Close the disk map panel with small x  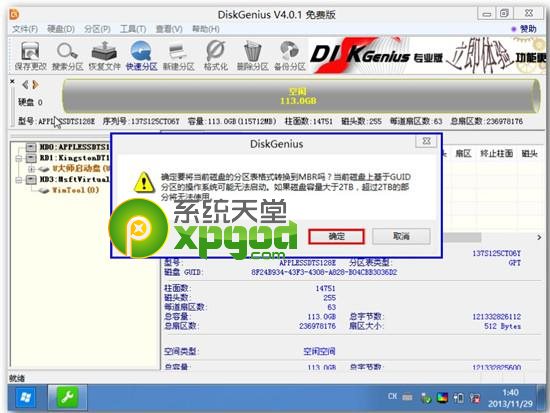click(12, 81)
